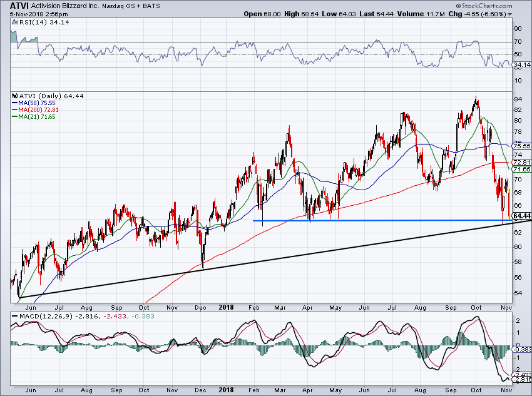Click the Dec label under the price chart
Screen dimensions: 532x396
[x=200, y=308]
